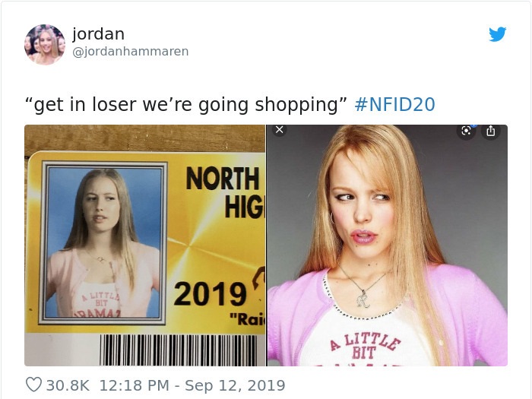Image resolution: width=532 pixels, height=399 pixels.
Task: Click the R pendant necklace in the right photo
Action: pos(363,299)
